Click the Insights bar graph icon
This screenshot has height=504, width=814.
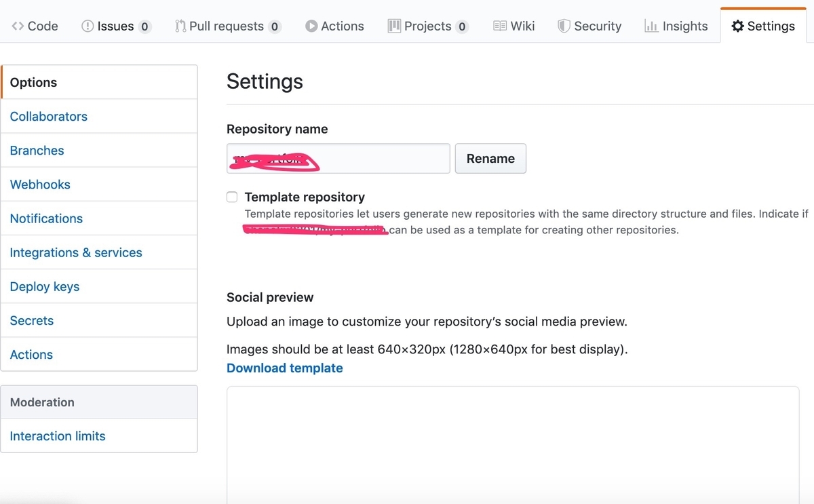click(x=651, y=26)
